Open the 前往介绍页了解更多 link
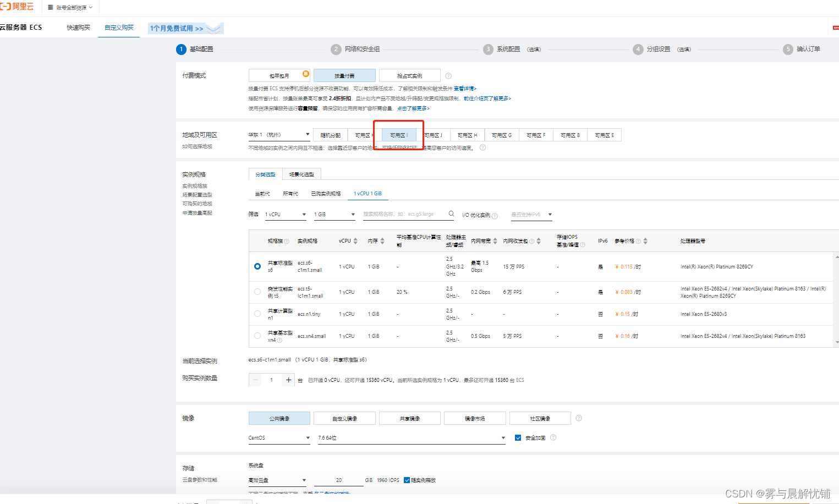 [x=487, y=98]
